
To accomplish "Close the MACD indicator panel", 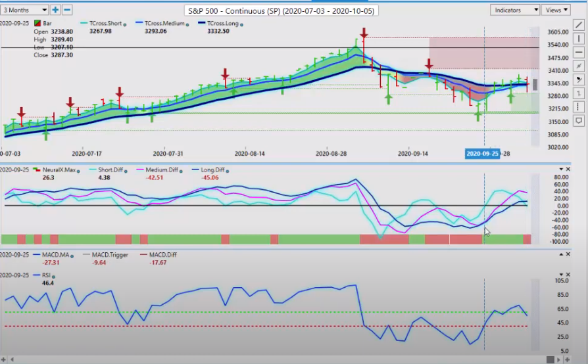I will pos(568,254).
